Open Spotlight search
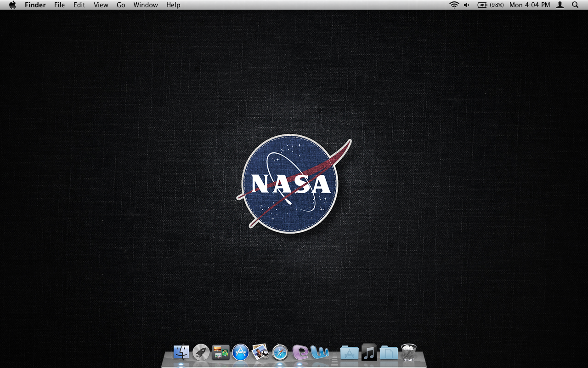This screenshot has width=588, height=368. [575, 5]
